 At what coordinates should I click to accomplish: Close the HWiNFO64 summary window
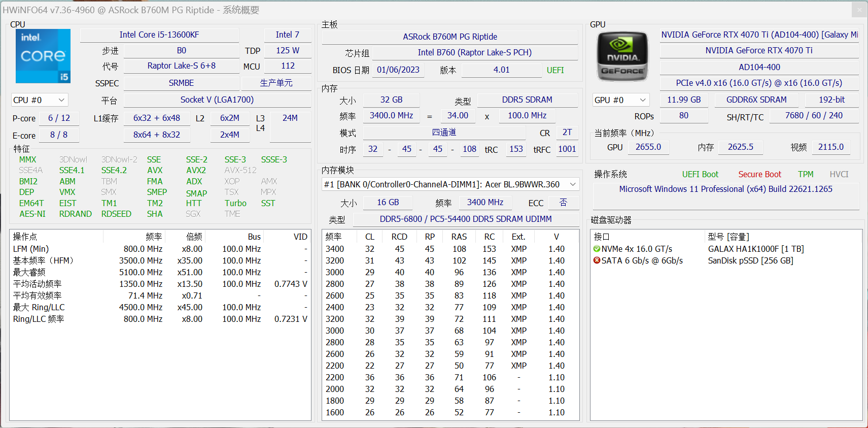859,10
